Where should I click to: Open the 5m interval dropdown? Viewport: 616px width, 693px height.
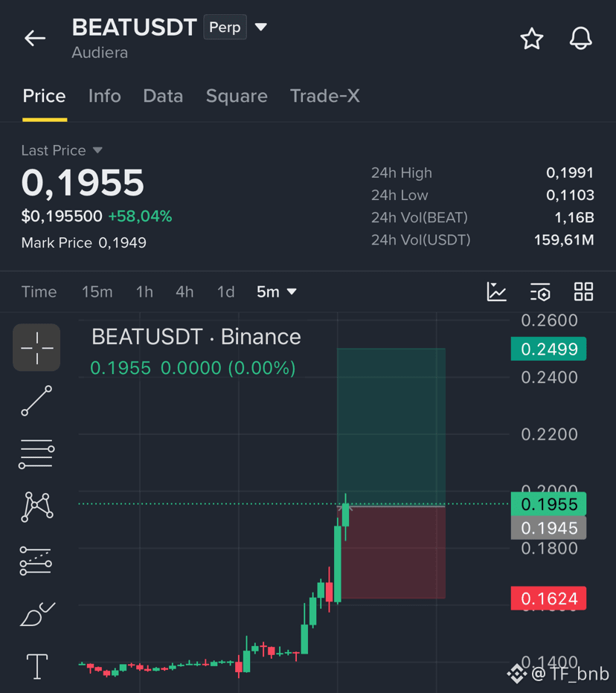click(x=277, y=291)
